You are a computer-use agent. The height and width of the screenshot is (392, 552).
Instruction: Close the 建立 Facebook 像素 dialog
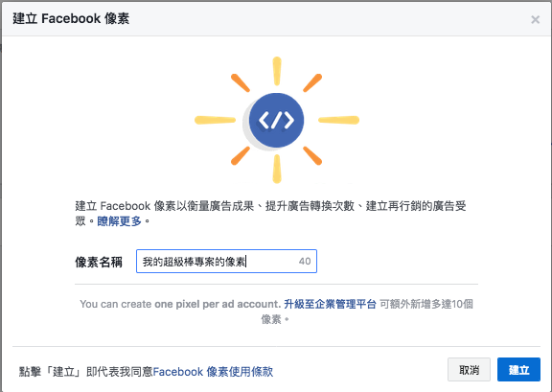(x=535, y=19)
